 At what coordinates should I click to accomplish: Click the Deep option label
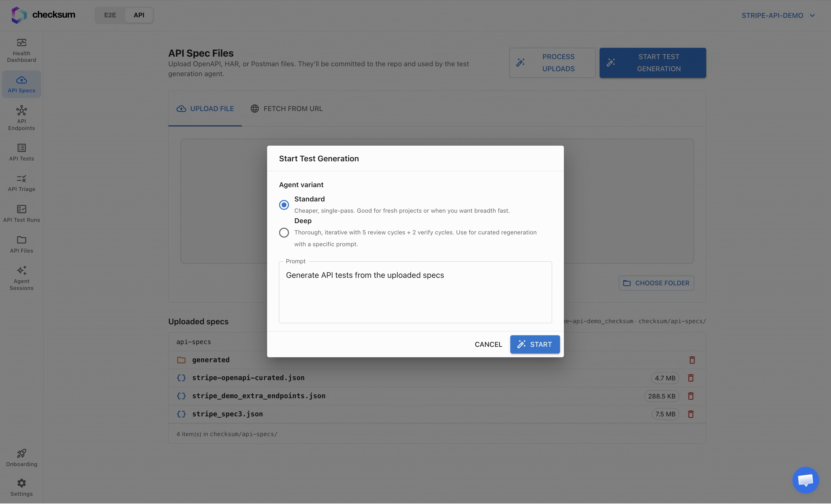tap(303, 221)
